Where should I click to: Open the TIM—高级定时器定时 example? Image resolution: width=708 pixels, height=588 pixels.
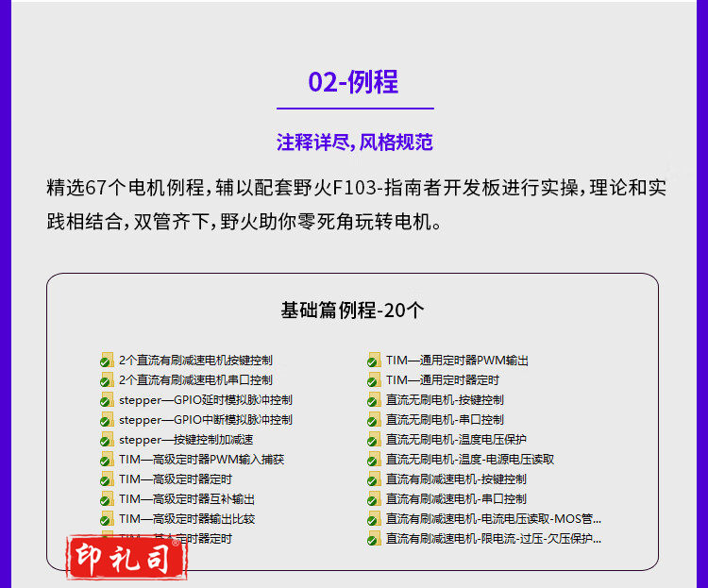click(175, 479)
